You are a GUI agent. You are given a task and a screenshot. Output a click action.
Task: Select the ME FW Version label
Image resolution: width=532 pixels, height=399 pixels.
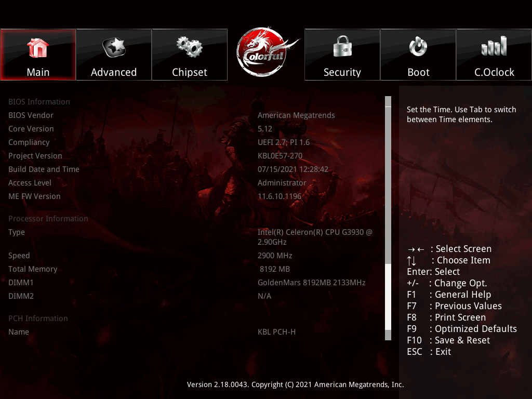35,196
